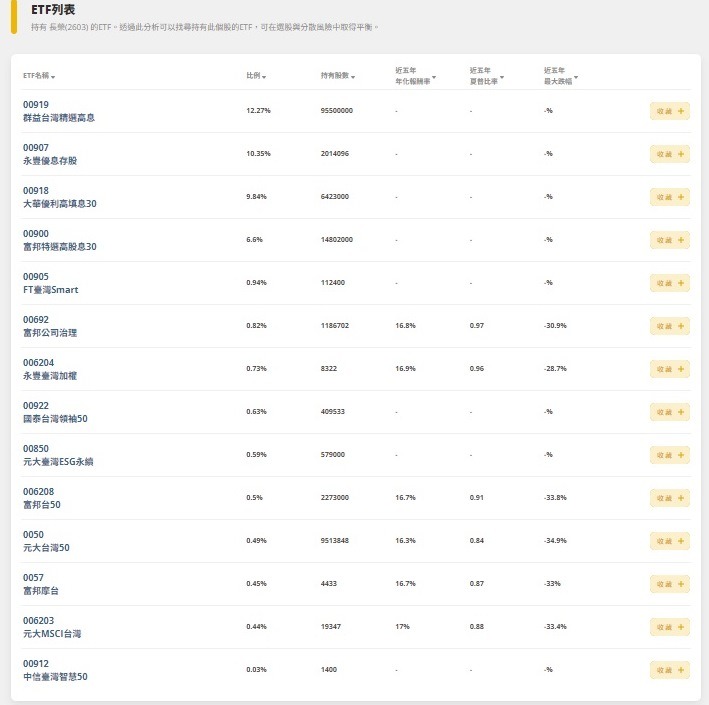Open ETF 00922 國泰台灣領袖50
Image resolution: width=709 pixels, height=705 pixels.
pyautogui.click(x=55, y=412)
